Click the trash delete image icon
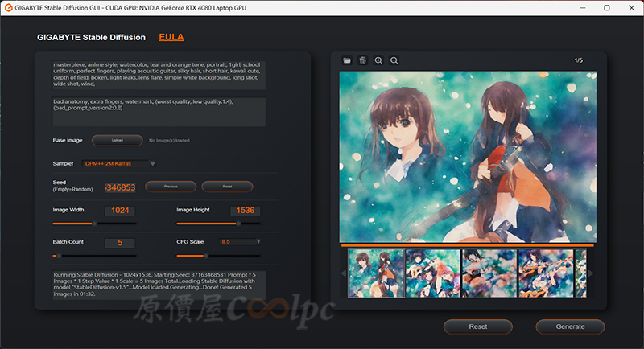 [363, 60]
